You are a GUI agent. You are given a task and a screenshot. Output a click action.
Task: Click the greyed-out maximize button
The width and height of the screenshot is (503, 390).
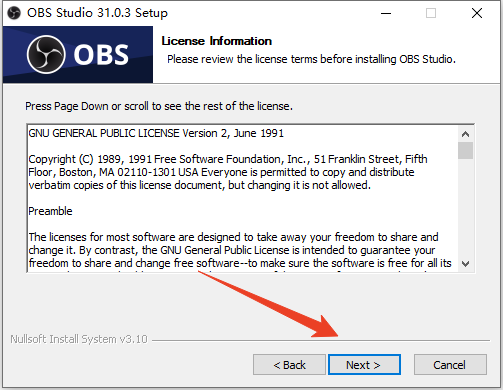point(431,13)
